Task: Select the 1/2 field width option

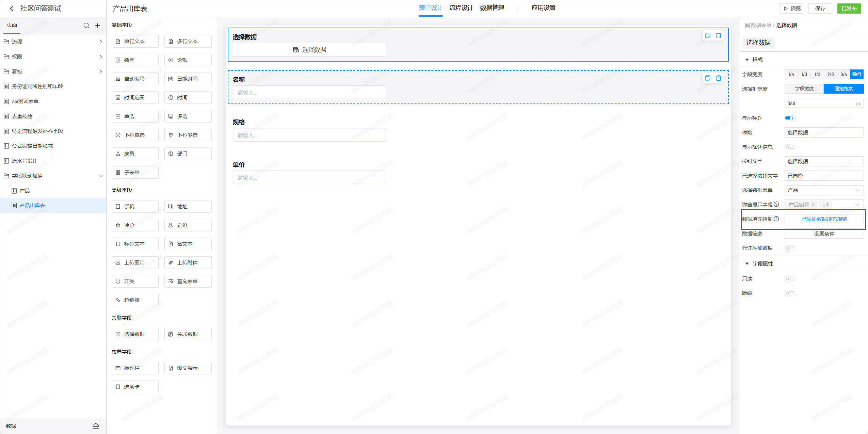Action: [817, 75]
